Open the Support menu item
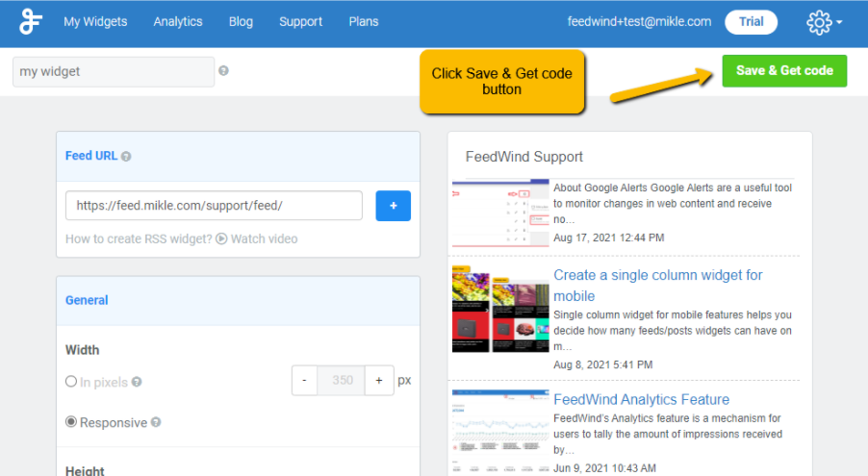This screenshot has width=868, height=476. coord(300,21)
